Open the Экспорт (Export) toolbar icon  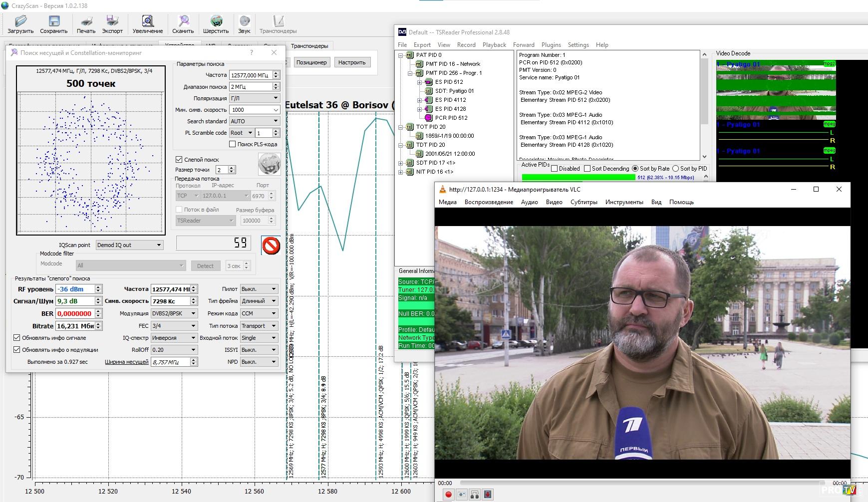[112, 24]
